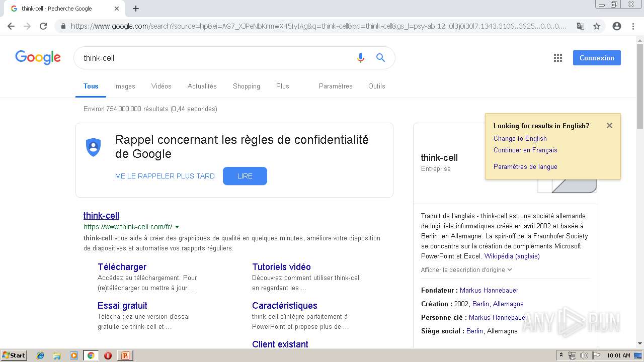
Task: Click the LIRE button
Action: [x=245, y=176]
